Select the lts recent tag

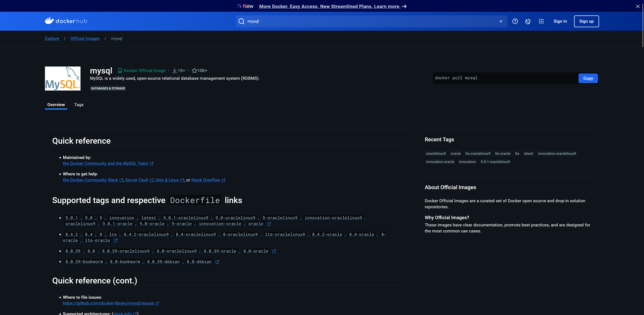517,154
